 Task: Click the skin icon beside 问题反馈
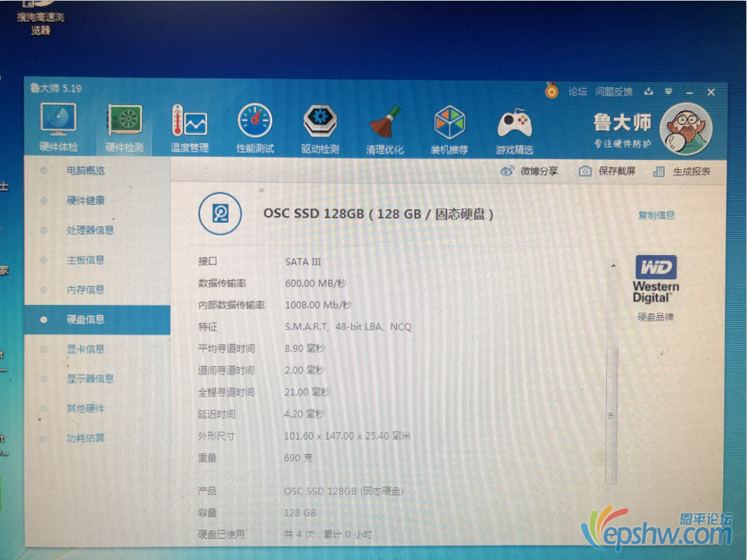(649, 91)
